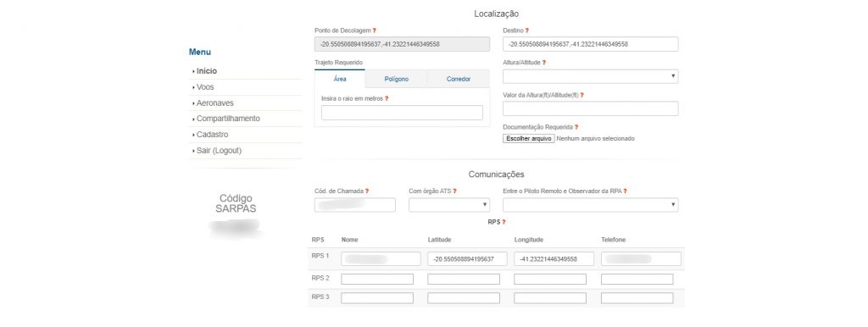Click help icon next to Altura/Altitude
Viewport: 868px width, 327px height.
[544, 63]
